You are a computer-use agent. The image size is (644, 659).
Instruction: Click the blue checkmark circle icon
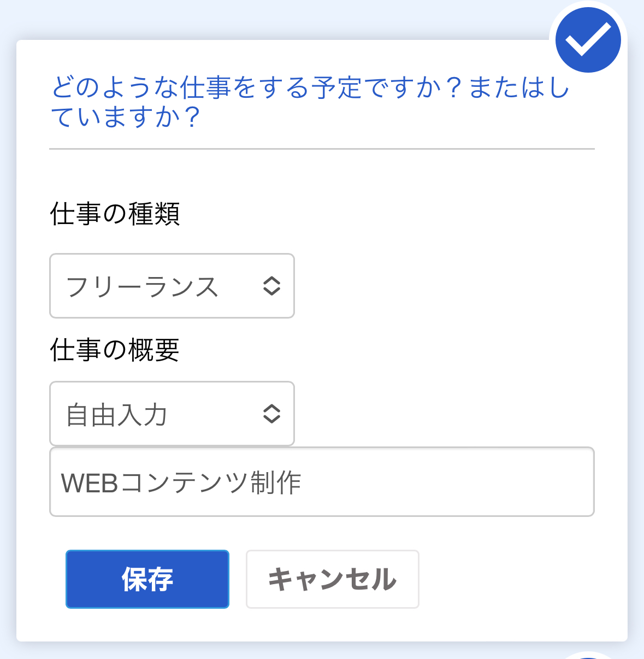coord(588,39)
